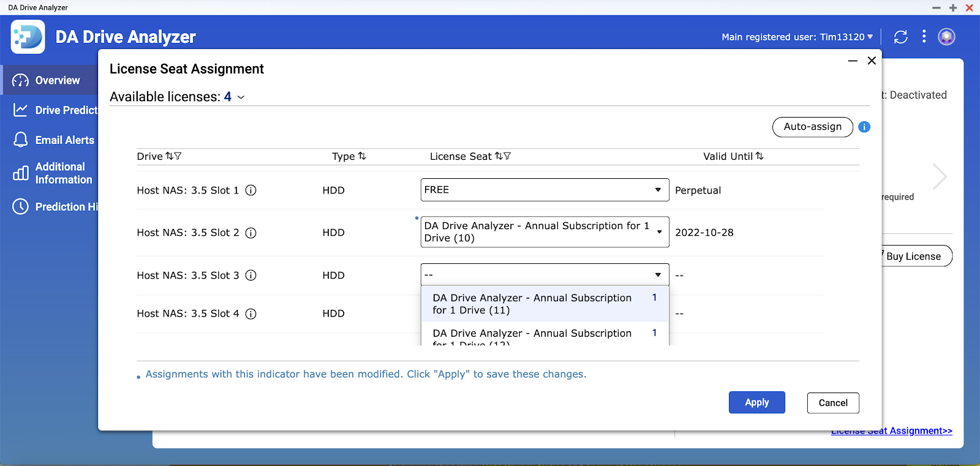
Task: Show info for Host NAS Slot 4
Action: tap(251, 314)
